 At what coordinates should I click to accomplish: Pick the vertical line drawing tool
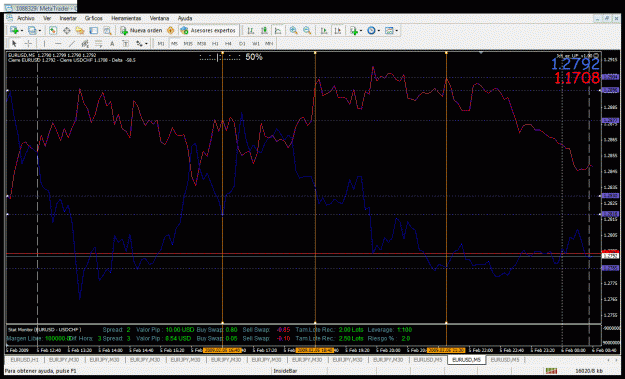[x=44, y=43]
